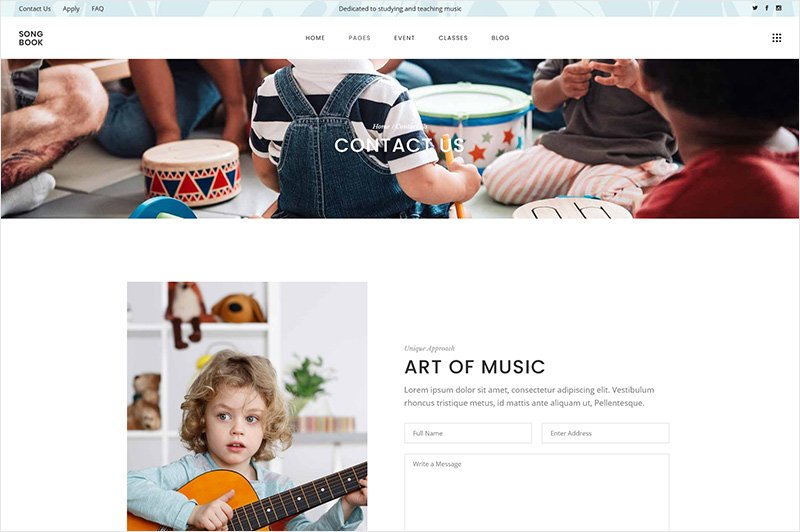Focus the Full Name field

click(468, 433)
